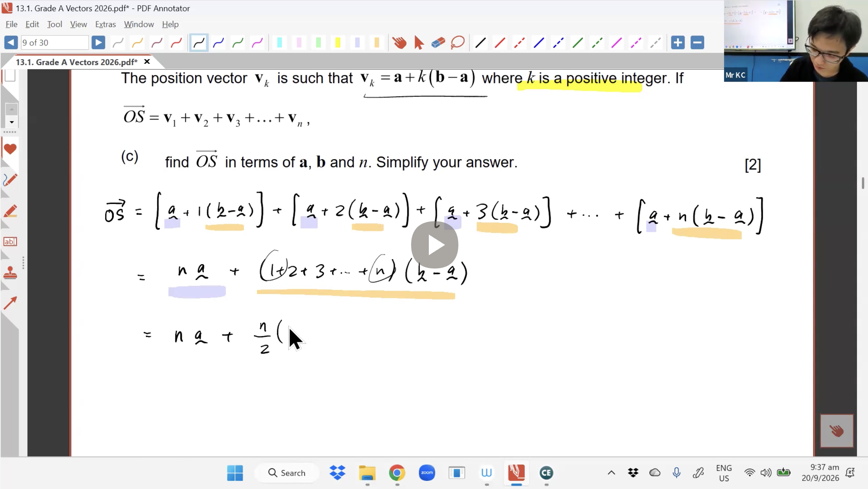Click the zoom out minus button
Image resolution: width=868 pixels, height=489 pixels.
point(697,43)
